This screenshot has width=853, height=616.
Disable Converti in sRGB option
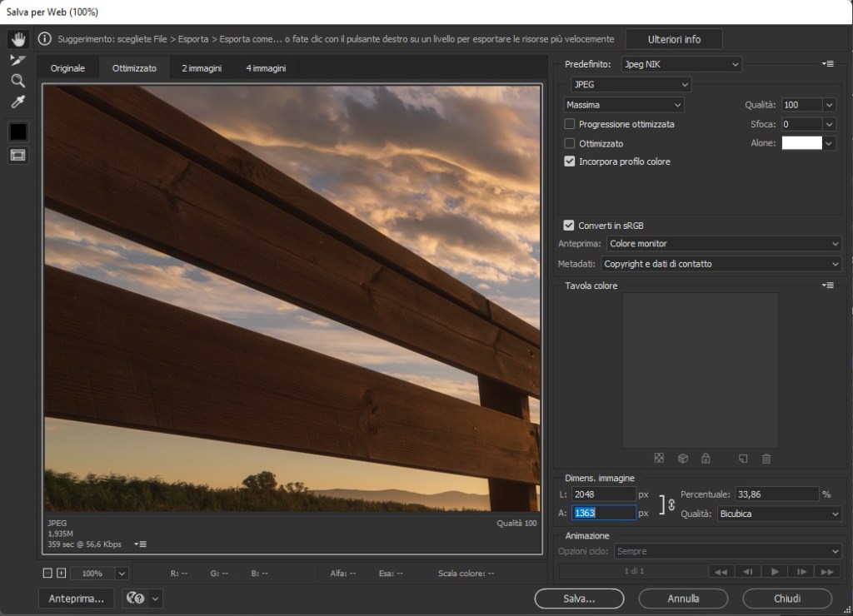pos(569,225)
